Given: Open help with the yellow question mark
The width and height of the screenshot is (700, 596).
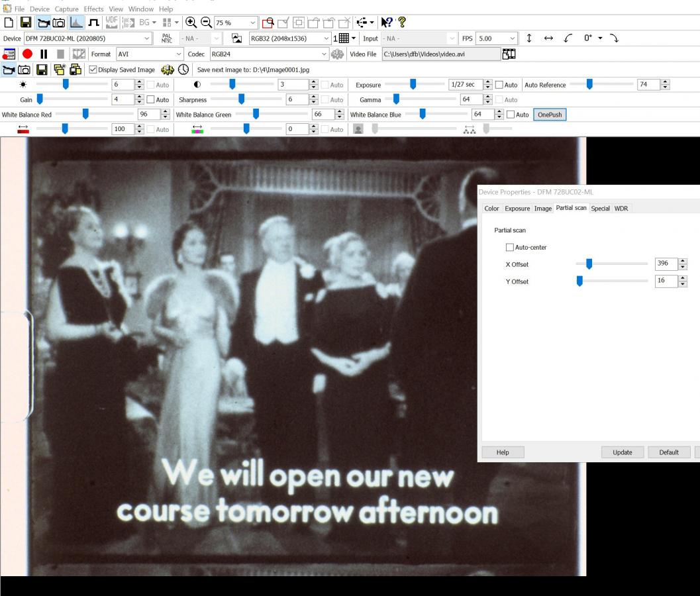Looking at the screenshot, I should (x=402, y=23).
